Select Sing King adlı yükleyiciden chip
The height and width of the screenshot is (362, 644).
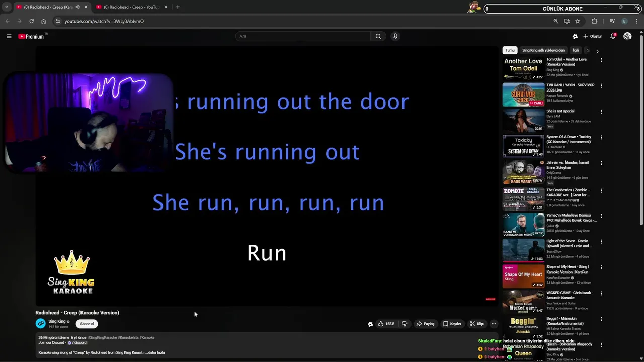pyautogui.click(x=543, y=50)
